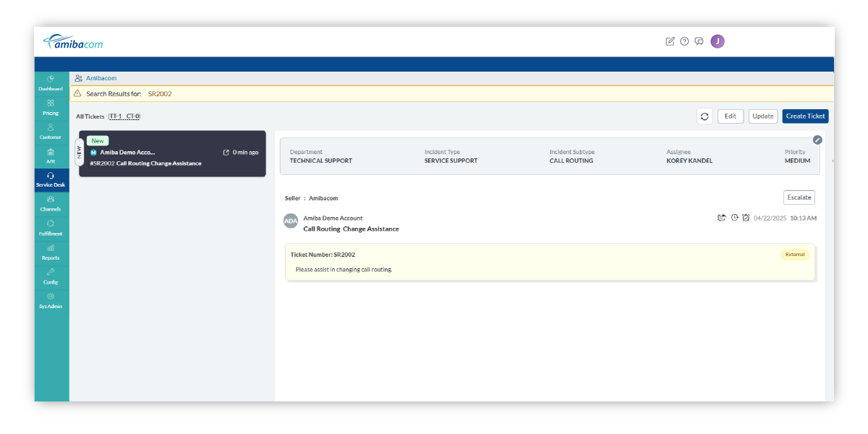Open the Dashboard section in sidebar

pos(51,83)
